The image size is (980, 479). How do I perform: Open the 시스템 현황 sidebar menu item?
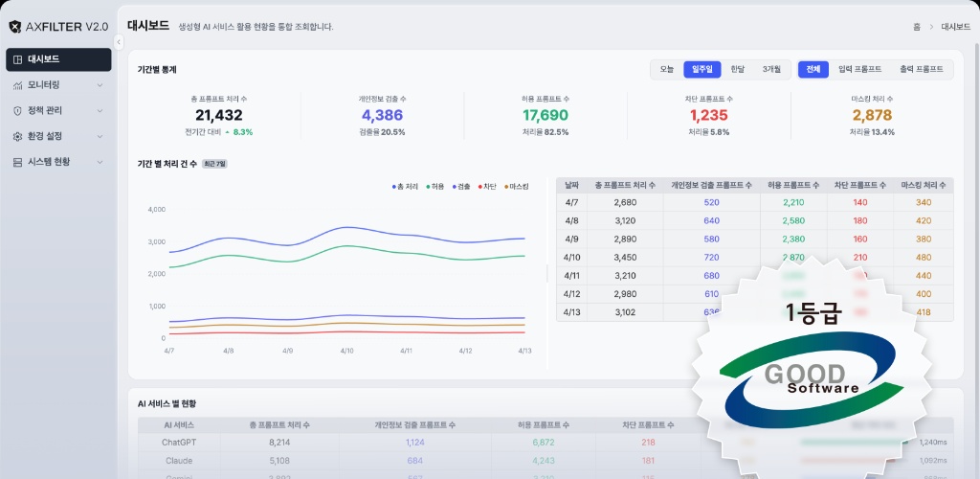(58, 162)
